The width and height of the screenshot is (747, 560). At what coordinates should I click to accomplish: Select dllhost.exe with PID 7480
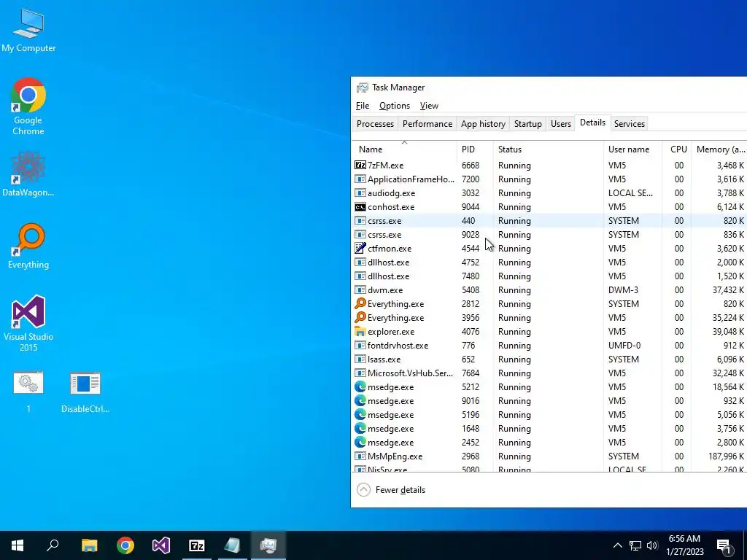[550, 276]
